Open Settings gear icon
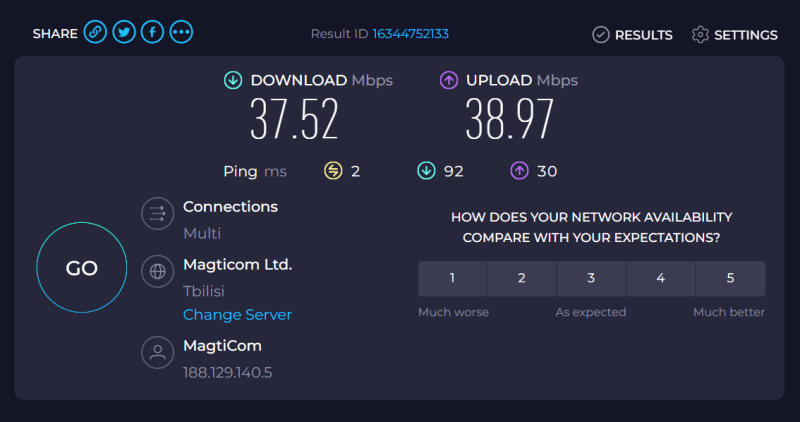Screen dimensions: 800x422 [x=700, y=35]
